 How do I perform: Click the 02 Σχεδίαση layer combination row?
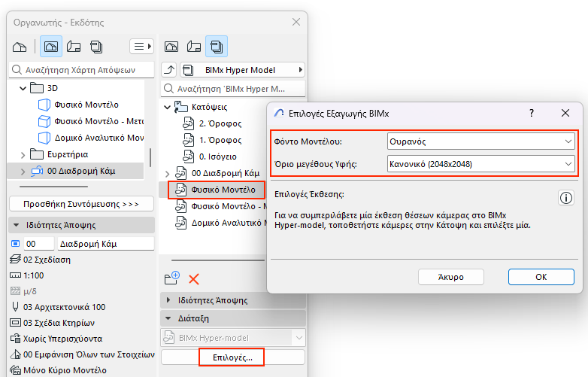point(47,260)
